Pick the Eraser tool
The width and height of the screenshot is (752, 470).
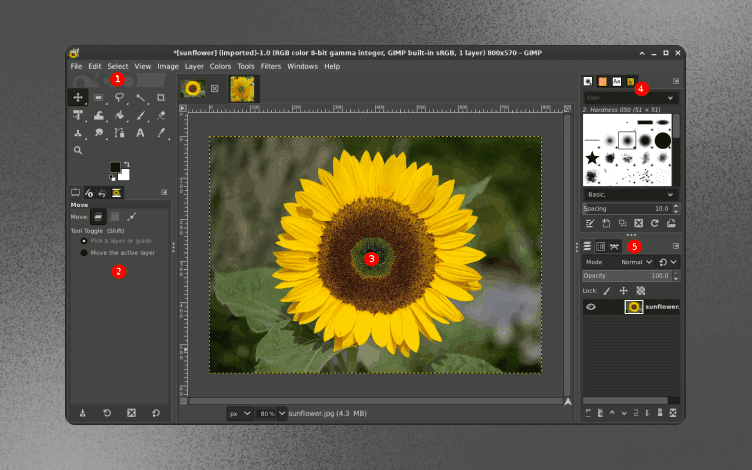(160, 115)
